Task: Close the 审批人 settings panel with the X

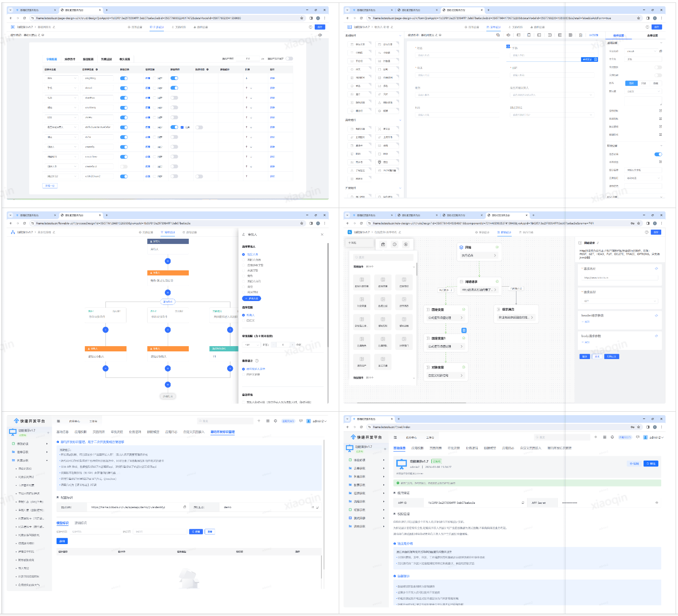Action: [x=322, y=234]
